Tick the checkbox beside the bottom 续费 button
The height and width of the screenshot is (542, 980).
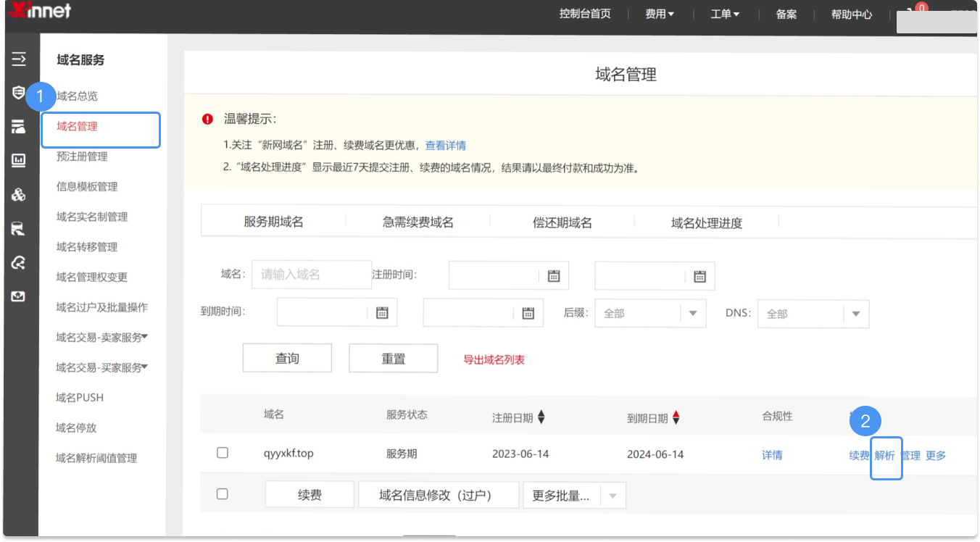click(x=223, y=494)
